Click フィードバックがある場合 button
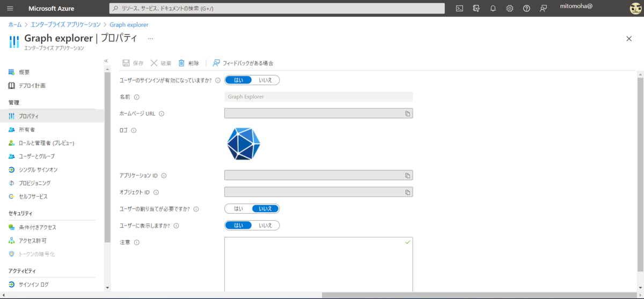The image size is (644, 299). (x=243, y=63)
